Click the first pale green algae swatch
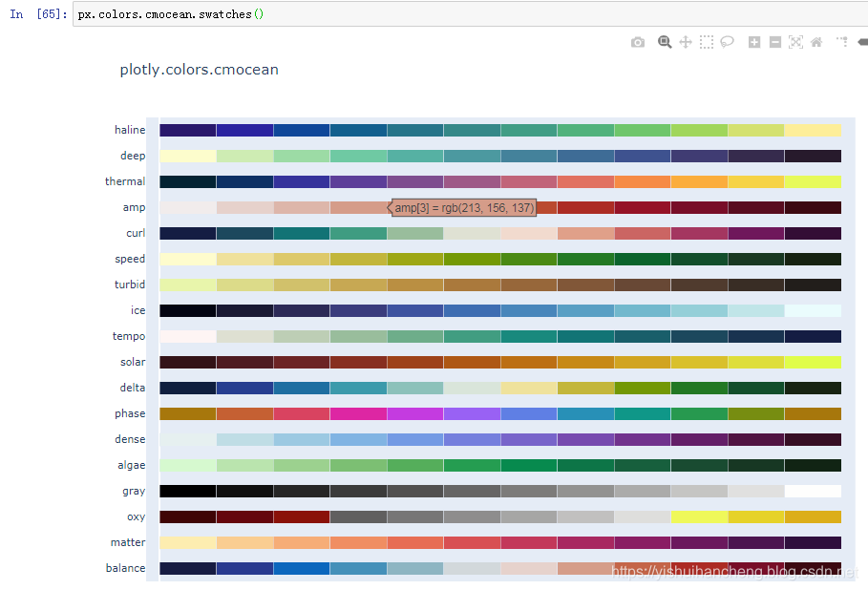The image size is (868, 590). [188, 466]
